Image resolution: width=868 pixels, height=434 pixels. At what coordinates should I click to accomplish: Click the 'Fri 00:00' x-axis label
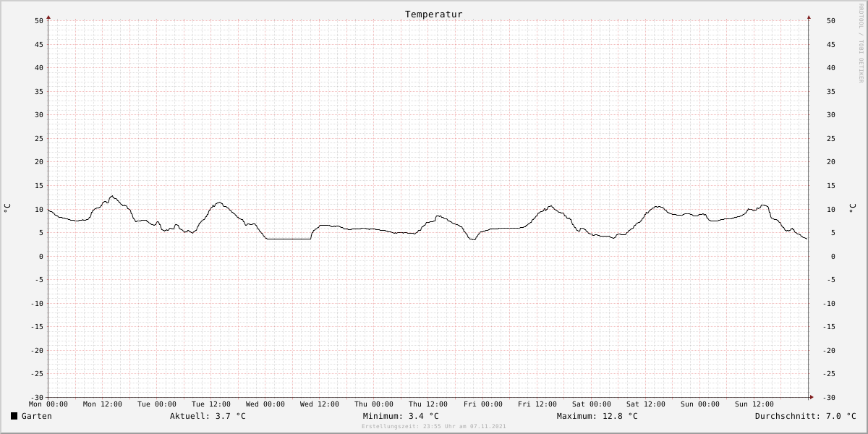pyautogui.click(x=483, y=404)
